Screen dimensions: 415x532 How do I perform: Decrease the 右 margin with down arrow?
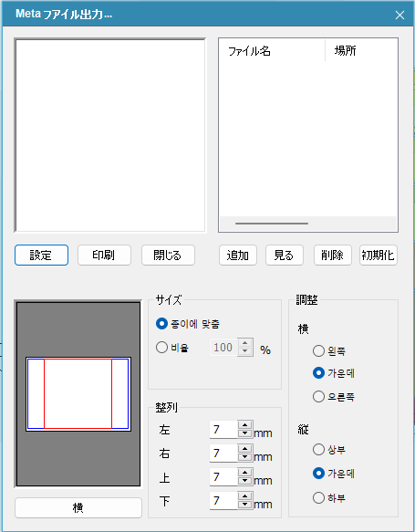tap(244, 457)
